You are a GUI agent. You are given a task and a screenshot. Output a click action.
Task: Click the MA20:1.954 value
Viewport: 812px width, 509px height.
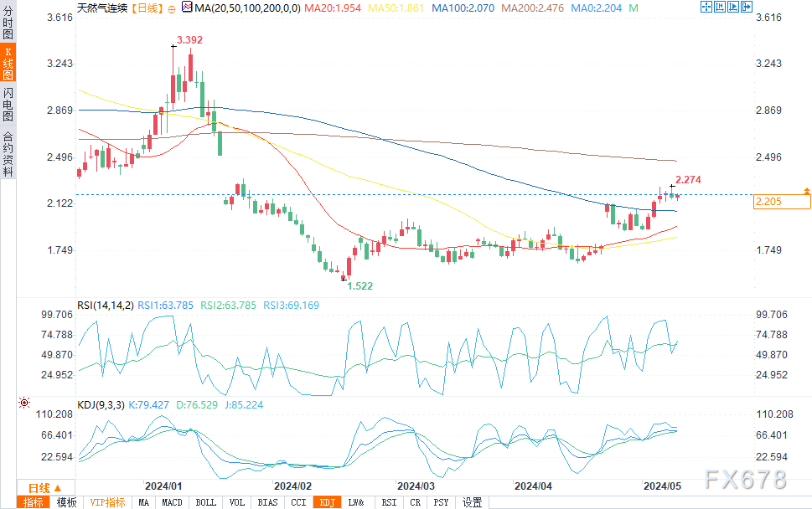click(x=333, y=8)
